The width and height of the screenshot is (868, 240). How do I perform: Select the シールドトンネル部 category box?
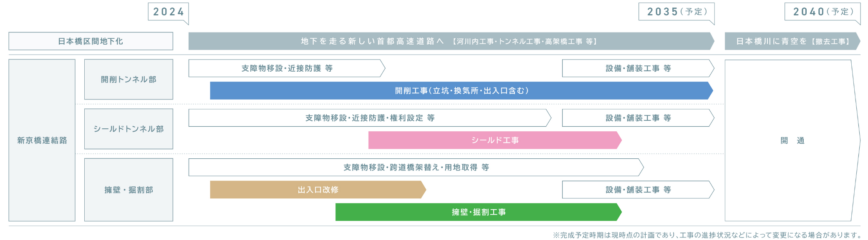(x=129, y=129)
